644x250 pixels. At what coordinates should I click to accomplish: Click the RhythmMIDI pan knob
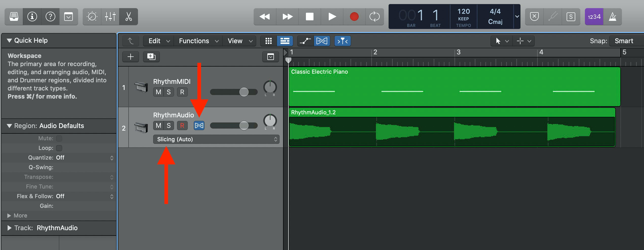click(x=270, y=87)
